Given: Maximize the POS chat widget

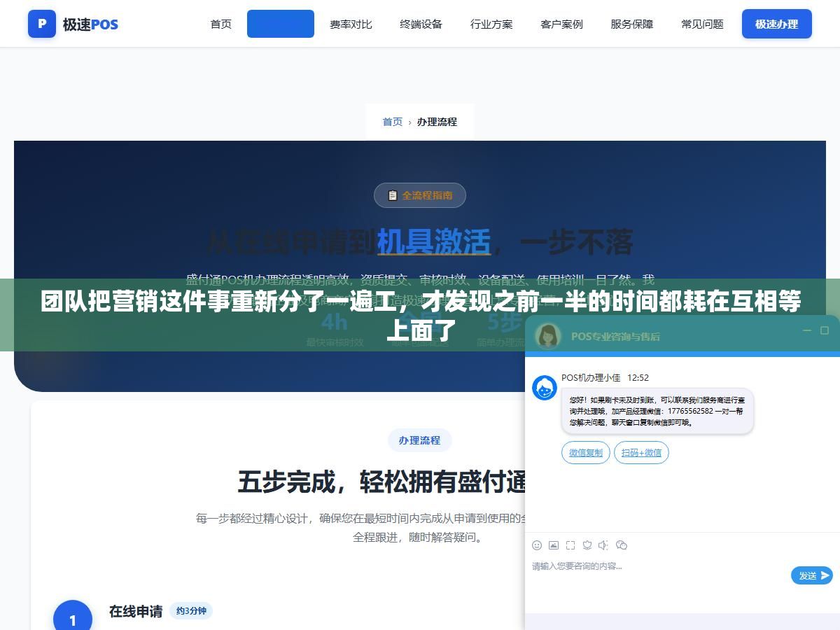Looking at the screenshot, I should click(825, 330).
